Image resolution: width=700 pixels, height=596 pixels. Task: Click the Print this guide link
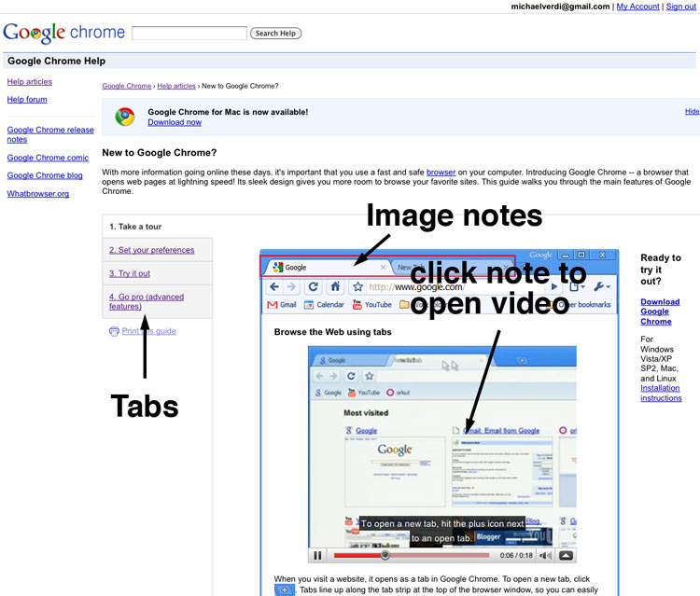pos(148,331)
